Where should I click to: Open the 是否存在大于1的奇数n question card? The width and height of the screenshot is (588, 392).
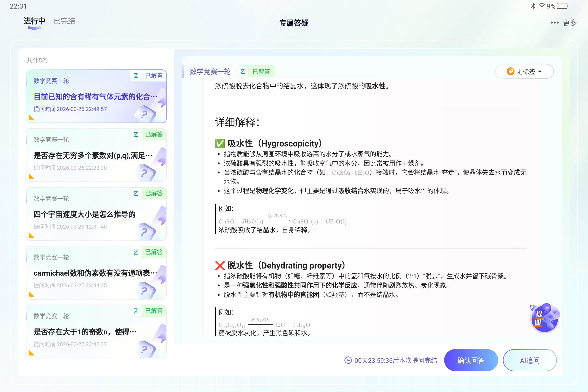tap(96, 332)
